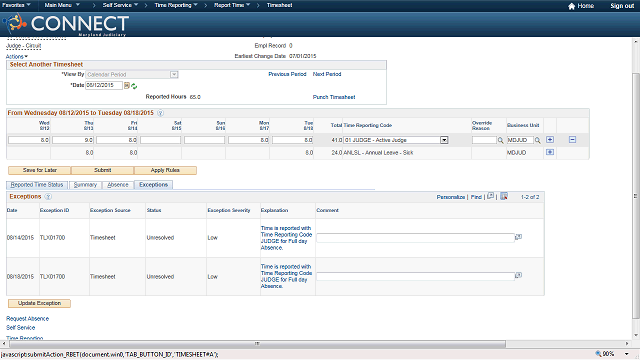Click the Personalize link in Exceptions
This screenshot has width=640, height=360.
click(x=451, y=197)
